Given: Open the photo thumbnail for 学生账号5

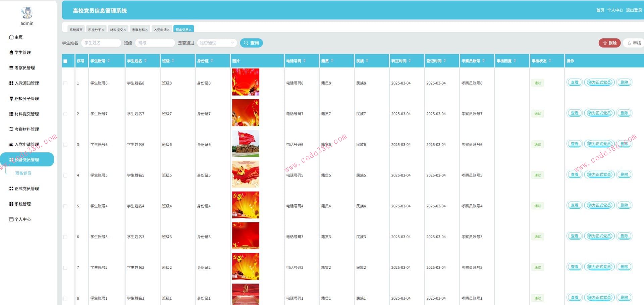Looking at the screenshot, I should [246, 174].
